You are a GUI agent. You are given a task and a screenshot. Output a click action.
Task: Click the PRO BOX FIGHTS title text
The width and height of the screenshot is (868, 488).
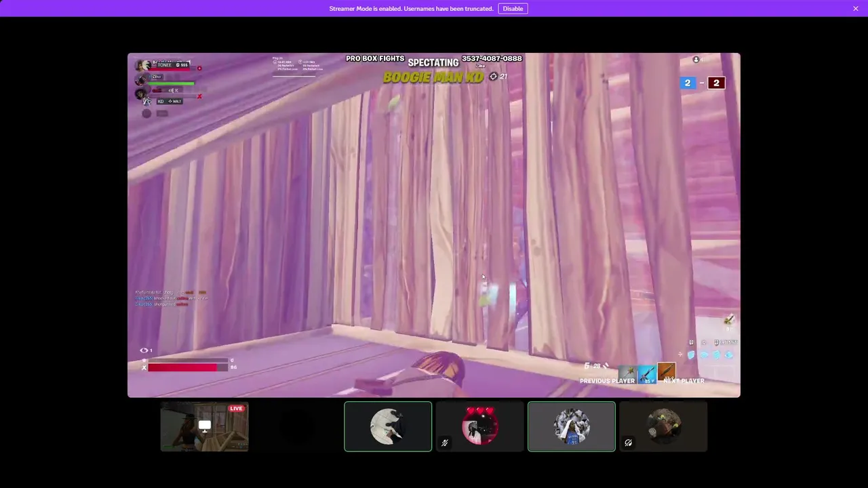tap(375, 59)
